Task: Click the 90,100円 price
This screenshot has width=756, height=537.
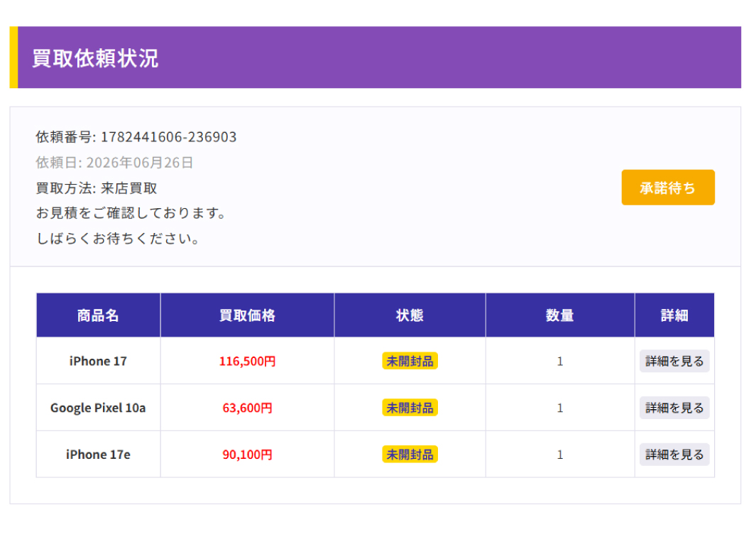Action: click(x=247, y=454)
